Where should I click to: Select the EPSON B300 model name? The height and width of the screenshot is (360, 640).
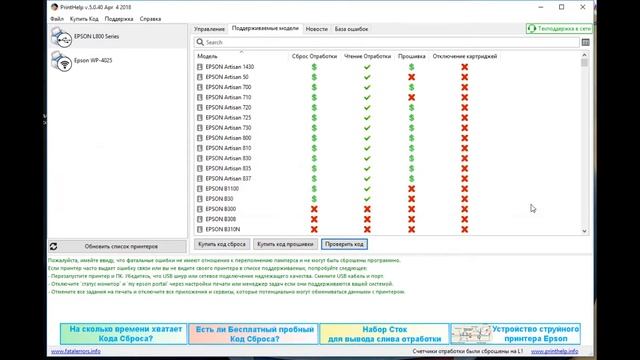pos(221,209)
